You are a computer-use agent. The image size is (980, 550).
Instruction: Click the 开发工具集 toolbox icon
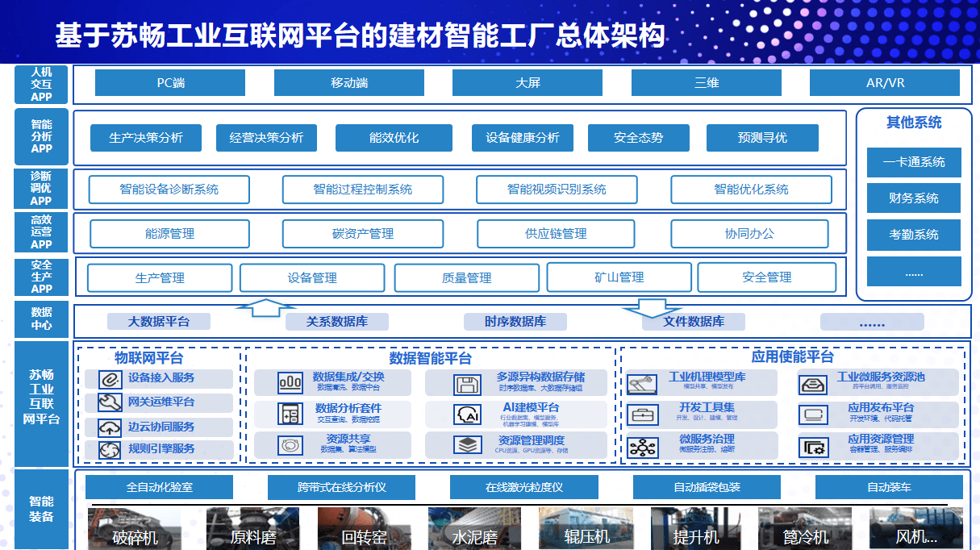click(643, 415)
